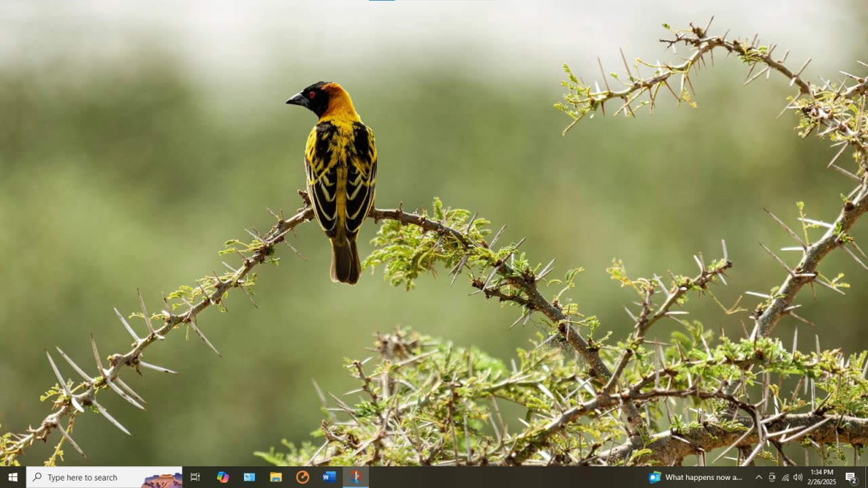Image resolution: width=868 pixels, height=488 pixels.
Task: Open the Action Center notifications
Action: click(851, 477)
